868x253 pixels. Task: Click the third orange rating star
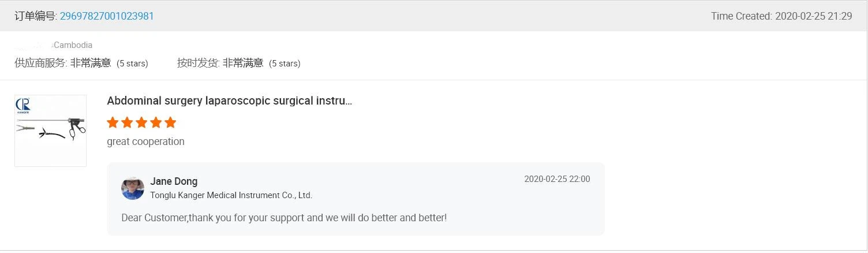click(x=141, y=122)
